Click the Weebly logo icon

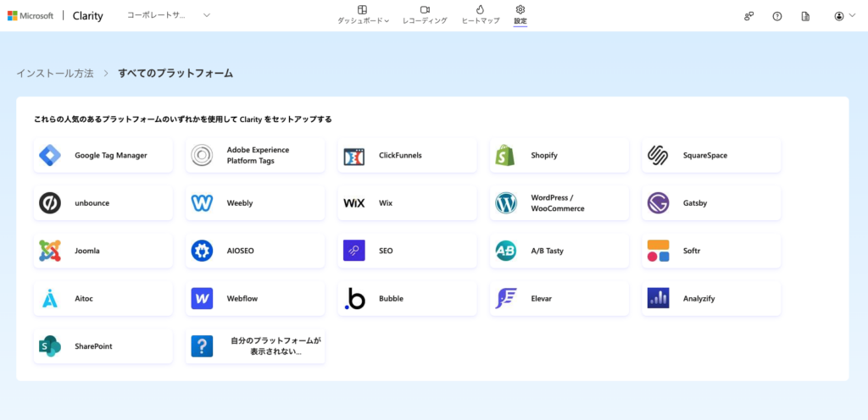point(202,203)
